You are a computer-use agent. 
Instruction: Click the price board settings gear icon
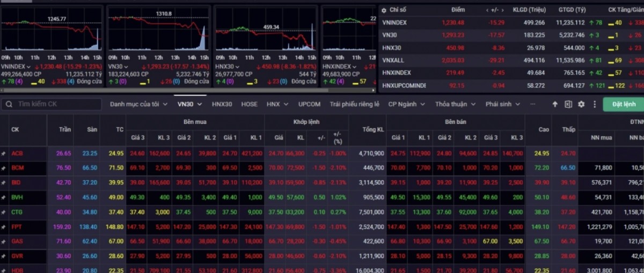581,104
